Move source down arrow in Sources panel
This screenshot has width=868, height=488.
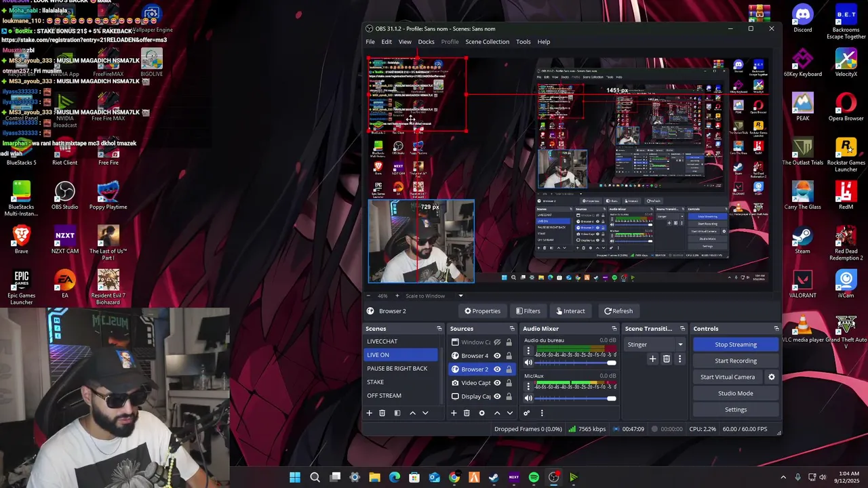coord(510,413)
